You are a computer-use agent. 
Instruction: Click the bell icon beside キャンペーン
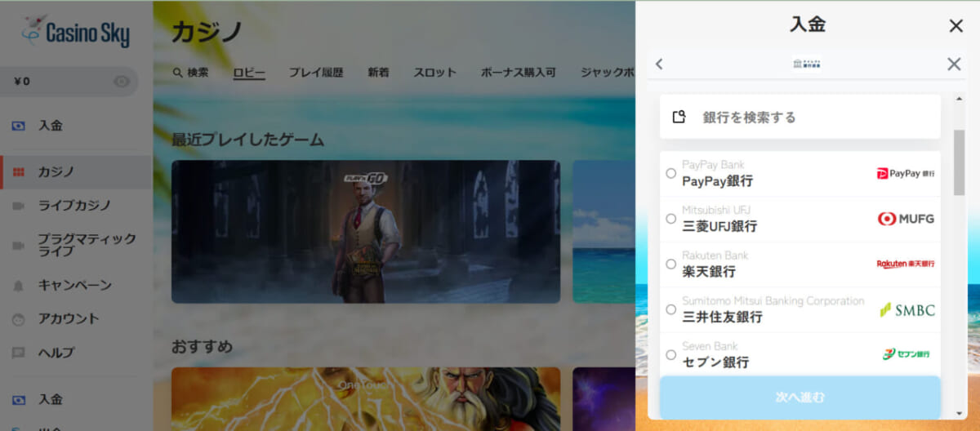[18, 286]
